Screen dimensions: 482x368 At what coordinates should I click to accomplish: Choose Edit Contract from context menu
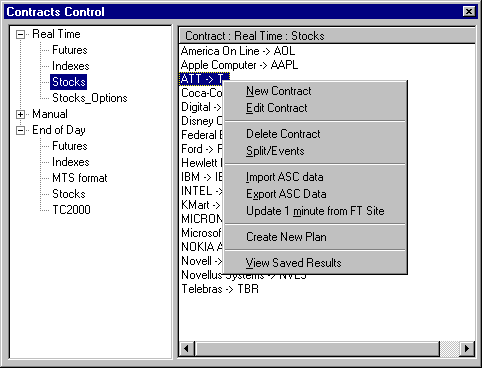click(x=315, y=108)
